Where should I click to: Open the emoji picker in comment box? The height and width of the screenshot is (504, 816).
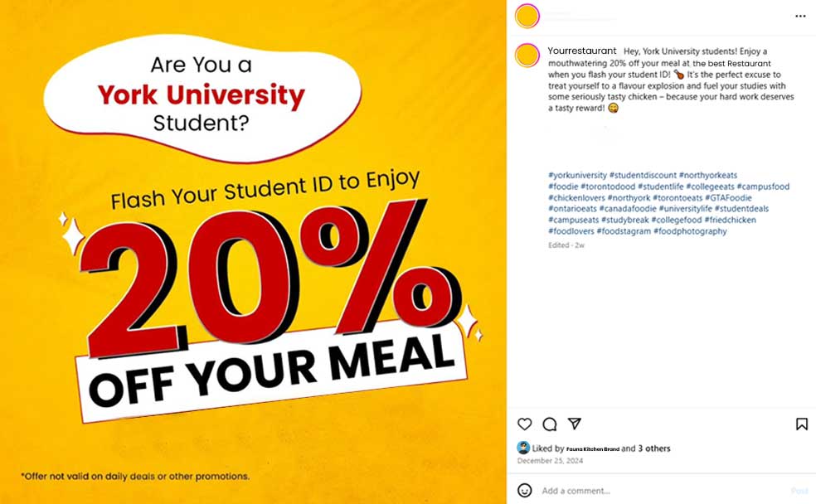[524, 491]
